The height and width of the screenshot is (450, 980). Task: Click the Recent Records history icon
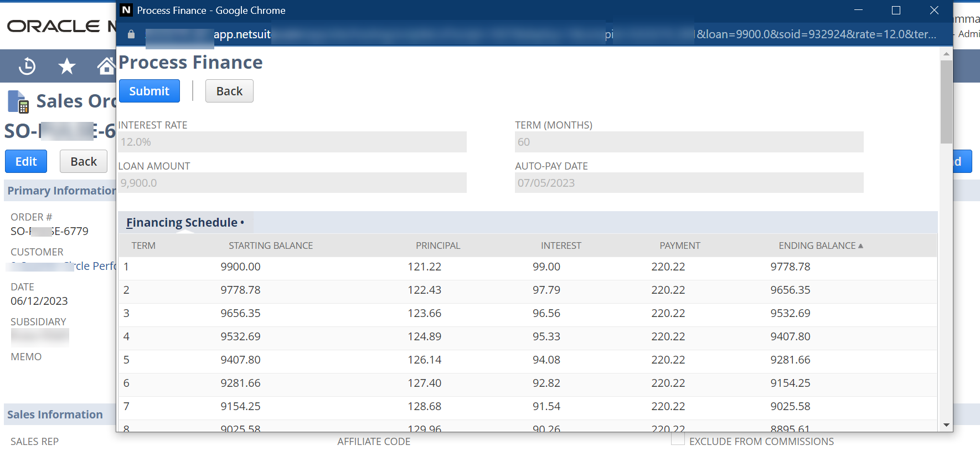click(x=27, y=67)
